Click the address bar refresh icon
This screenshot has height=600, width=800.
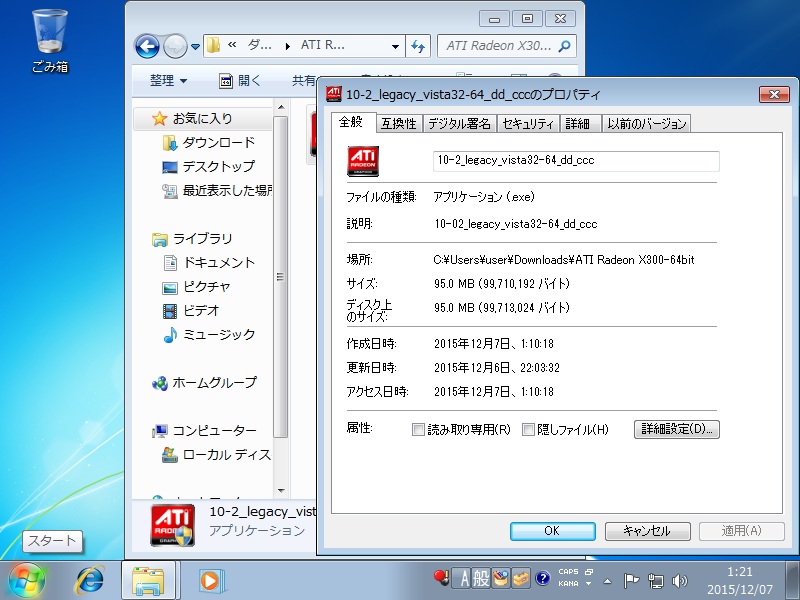418,46
